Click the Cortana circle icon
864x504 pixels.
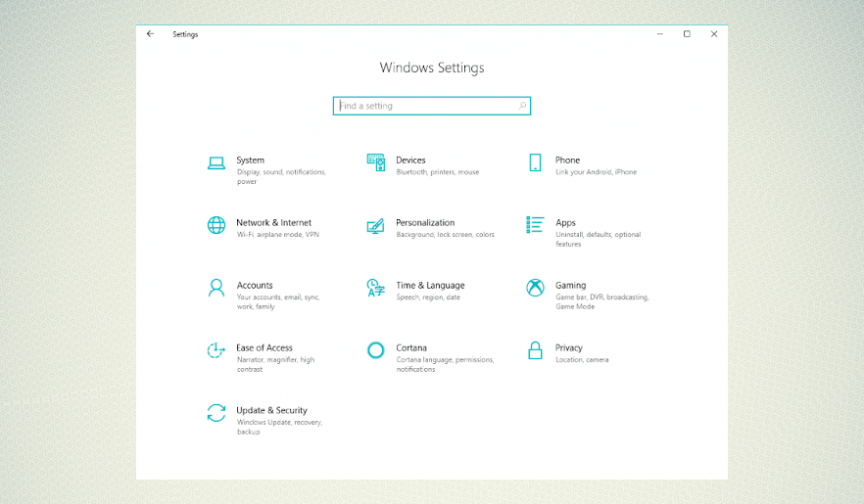point(375,350)
